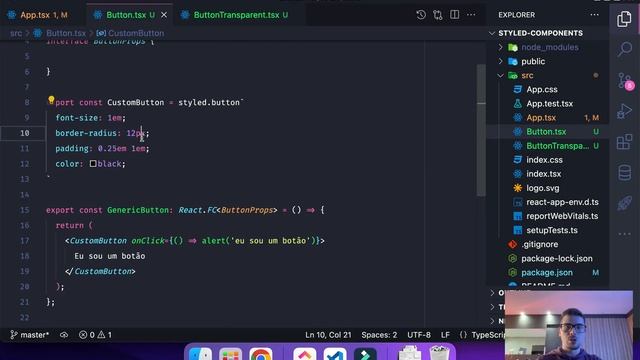The height and width of the screenshot is (360, 640).
Task: Open Source Control view with pending badge
Action: [625, 80]
